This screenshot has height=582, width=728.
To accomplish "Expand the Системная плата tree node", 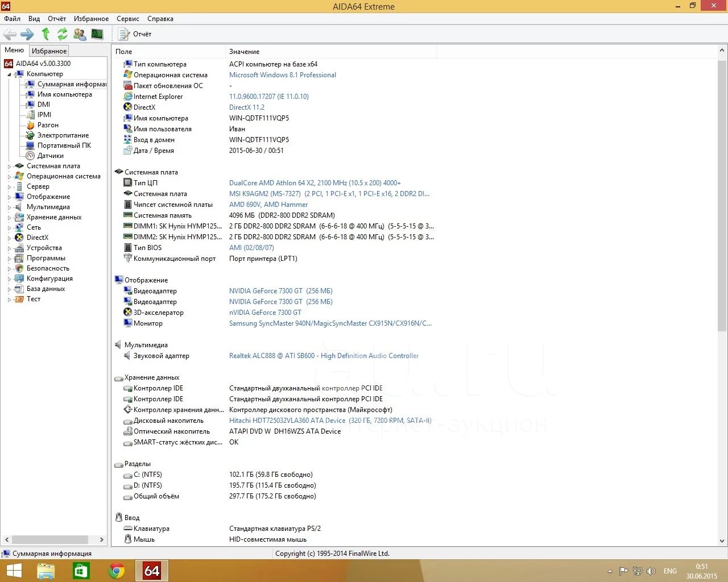I will pos(9,167).
